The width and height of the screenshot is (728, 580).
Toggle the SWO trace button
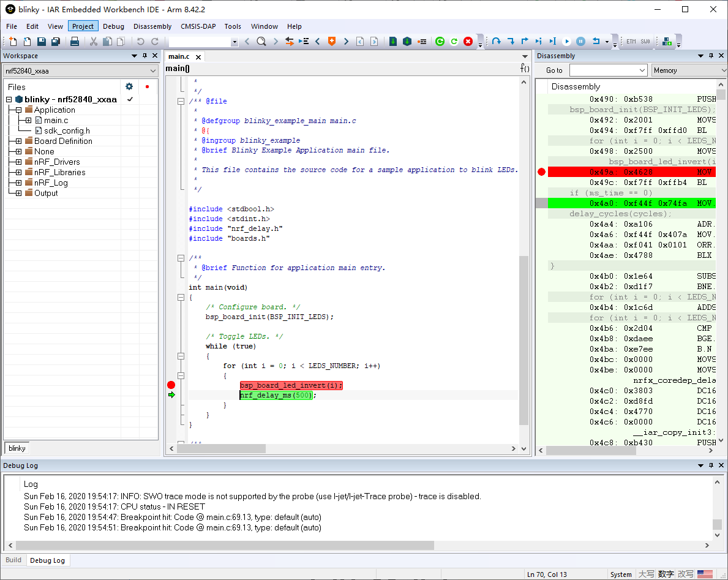(645, 41)
